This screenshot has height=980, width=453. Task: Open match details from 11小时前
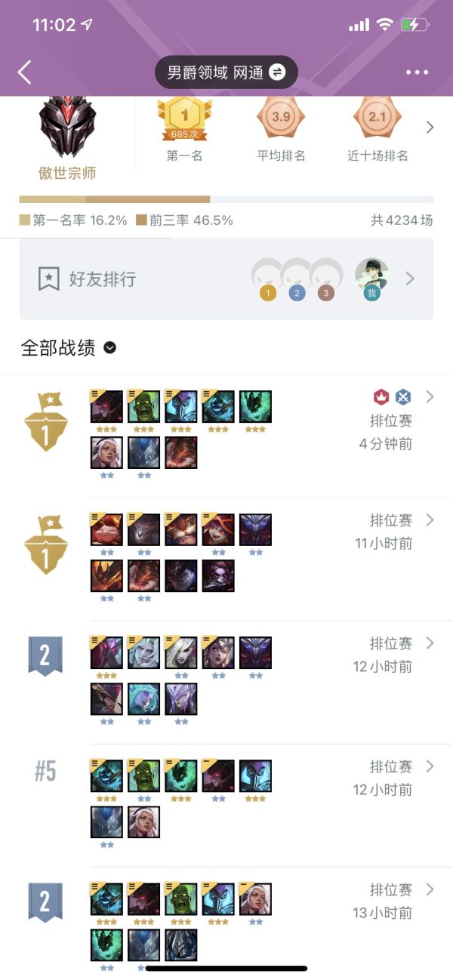[x=226, y=559]
